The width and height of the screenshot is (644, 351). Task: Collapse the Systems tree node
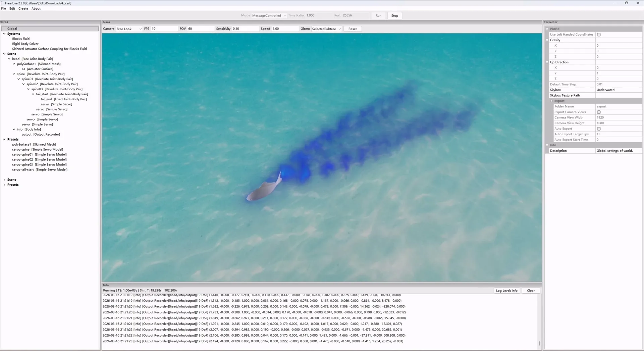pos(4,34)
